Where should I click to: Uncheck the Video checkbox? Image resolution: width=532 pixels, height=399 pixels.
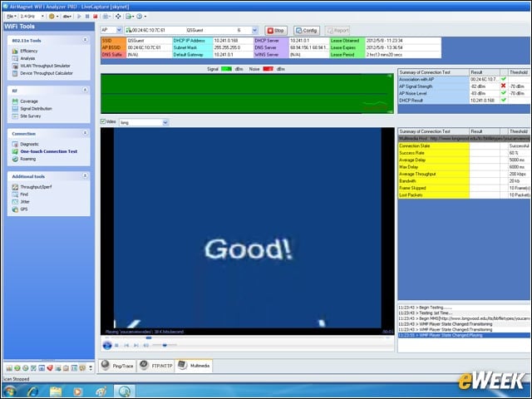pyautogui.click(x=103, y=121)
